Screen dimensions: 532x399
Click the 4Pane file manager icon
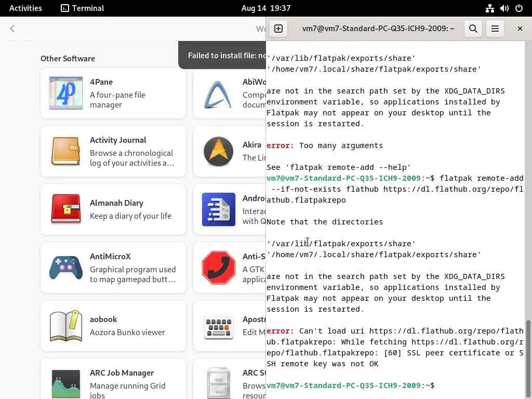click(66, 93)
